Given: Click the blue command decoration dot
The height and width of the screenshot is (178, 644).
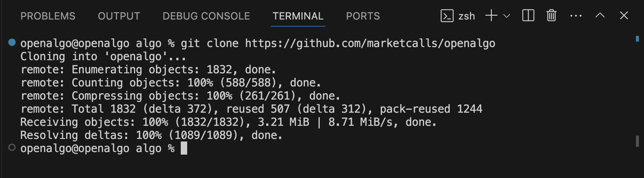Looking at the screenshot, I should tap(12, 42).
